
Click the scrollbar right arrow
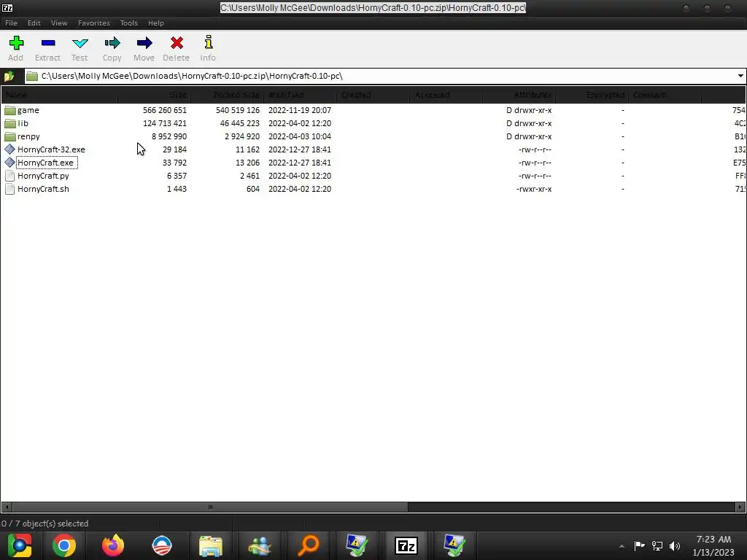(740, 507)
